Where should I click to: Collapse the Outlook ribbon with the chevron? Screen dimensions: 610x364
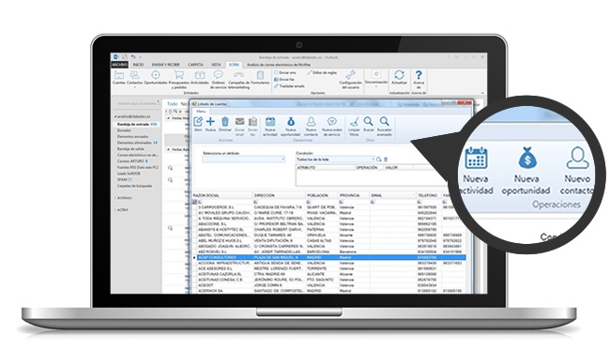click(x=482, y=93)
